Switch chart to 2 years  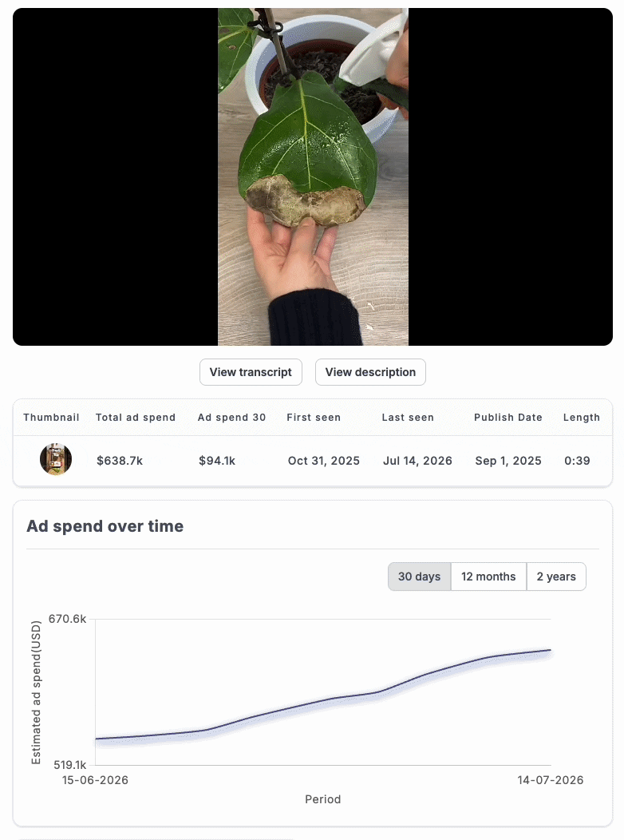(556, 577)
